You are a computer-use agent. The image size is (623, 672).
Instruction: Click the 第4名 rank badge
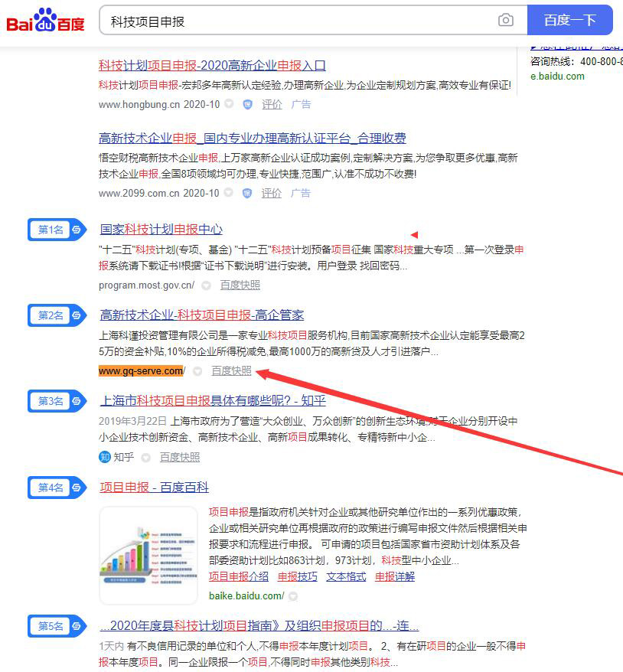coord(57,488)
